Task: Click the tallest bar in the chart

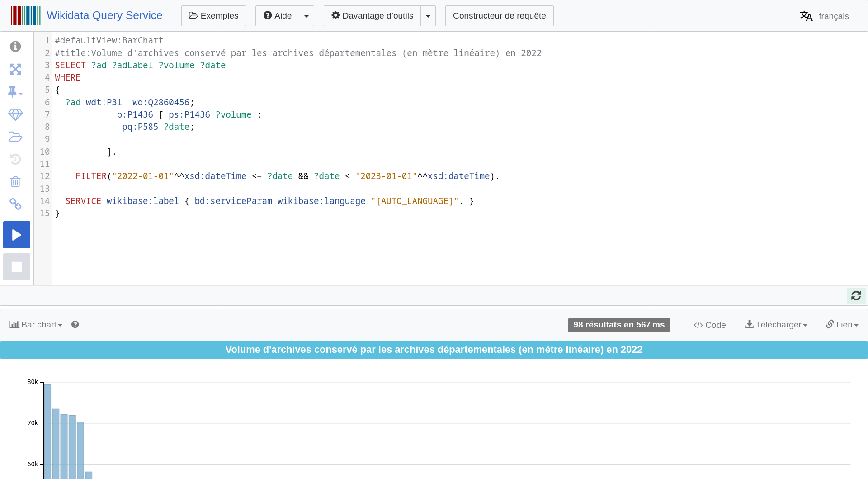Action: [47, 430]
